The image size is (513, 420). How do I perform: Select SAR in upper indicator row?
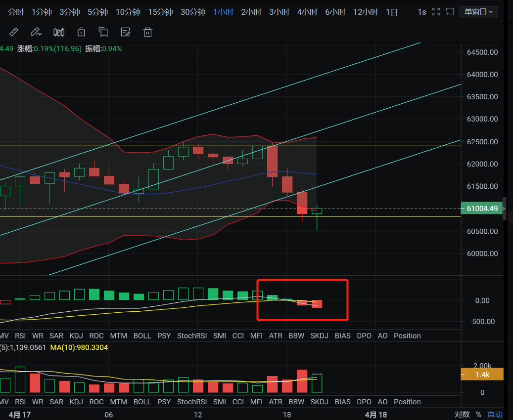(x=56, y=336)
